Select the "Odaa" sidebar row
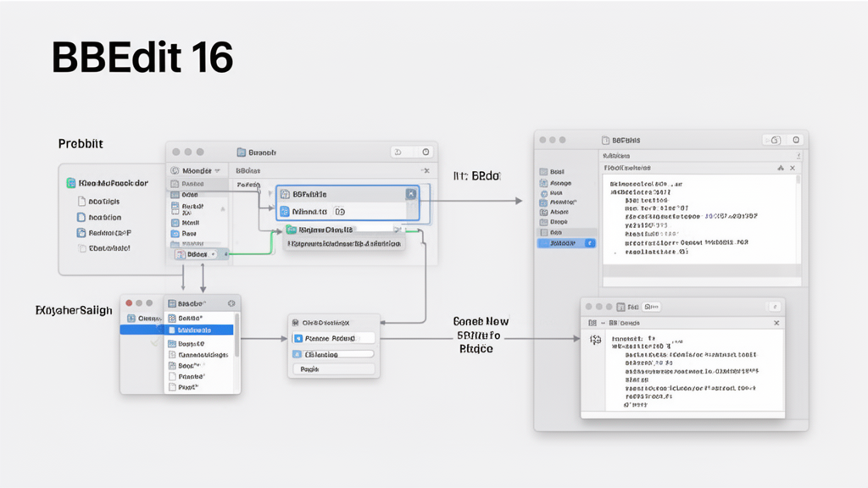Viewport: 868px width, 488px height. coord(198,195)
